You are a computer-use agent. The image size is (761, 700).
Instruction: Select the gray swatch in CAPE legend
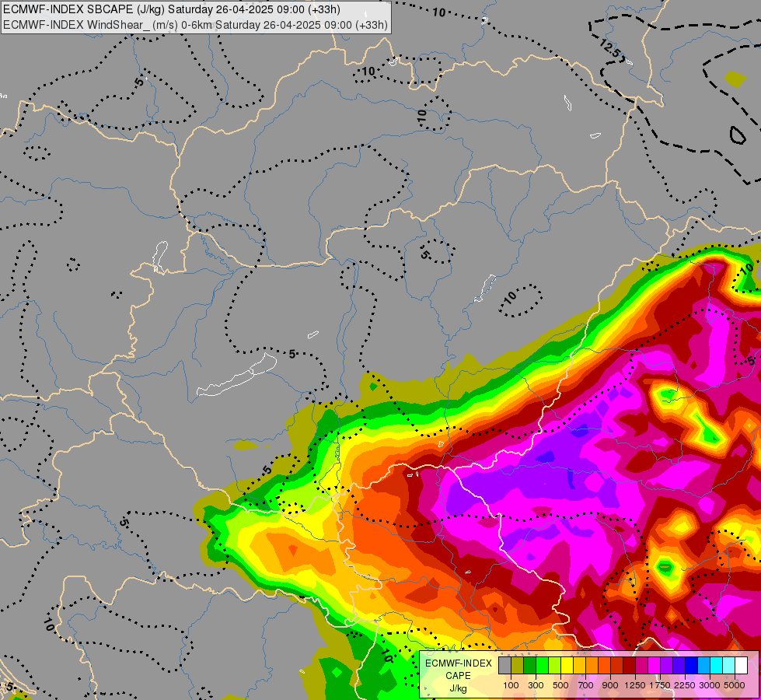click(504, 666)
